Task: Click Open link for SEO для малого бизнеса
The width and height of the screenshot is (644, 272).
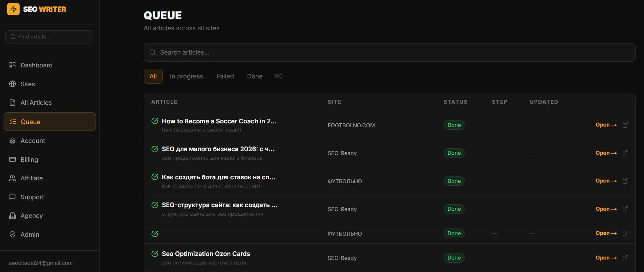Action: pos(606,153)
